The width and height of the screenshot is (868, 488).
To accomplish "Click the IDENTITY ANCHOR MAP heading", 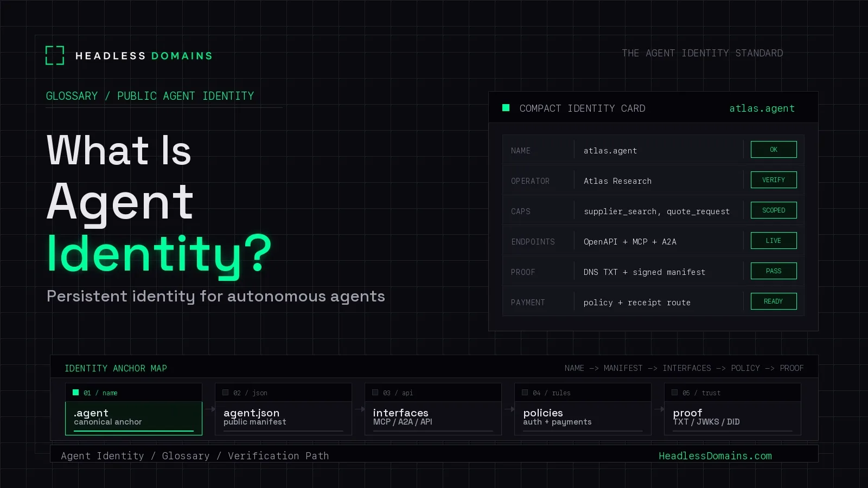I will 116,369.
